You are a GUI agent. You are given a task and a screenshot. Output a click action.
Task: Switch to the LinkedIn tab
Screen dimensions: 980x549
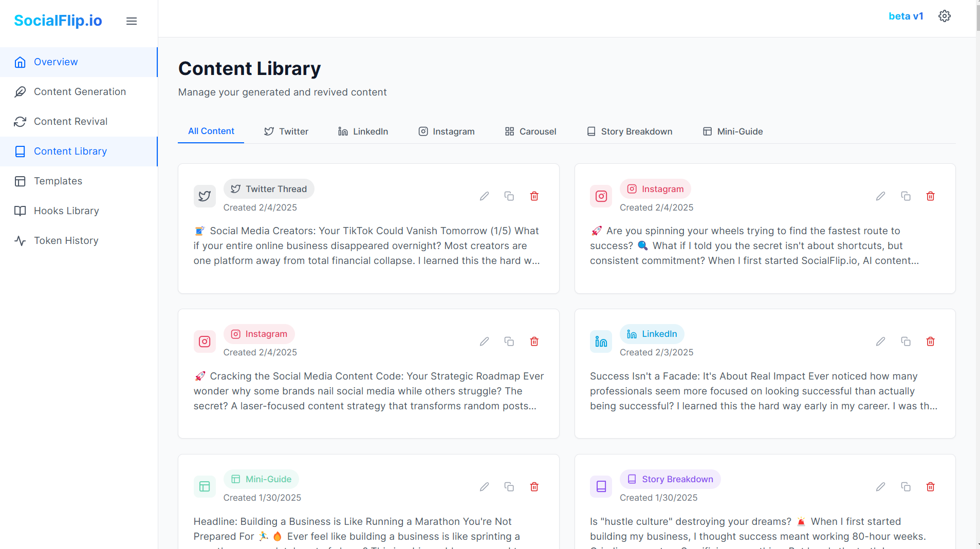[363, 131]
